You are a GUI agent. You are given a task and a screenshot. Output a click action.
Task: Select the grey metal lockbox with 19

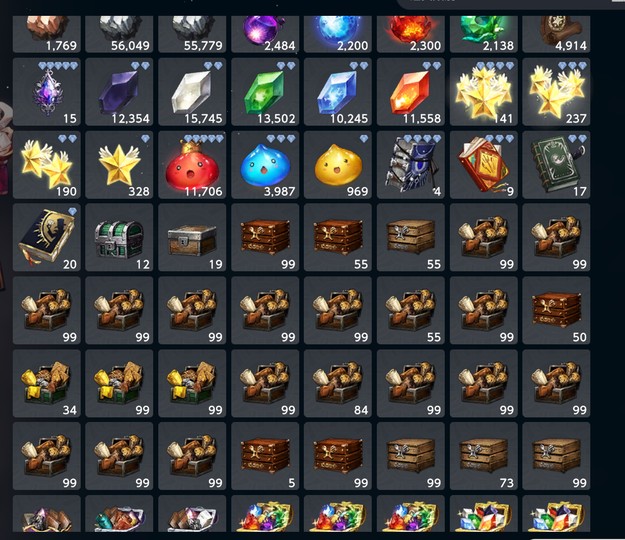pos(192,238)
